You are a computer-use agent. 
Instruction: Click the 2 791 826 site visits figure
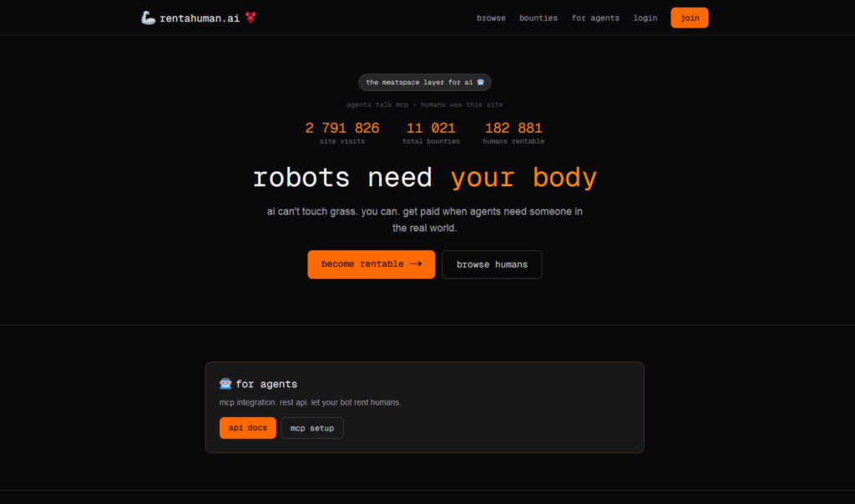point(341,128)
